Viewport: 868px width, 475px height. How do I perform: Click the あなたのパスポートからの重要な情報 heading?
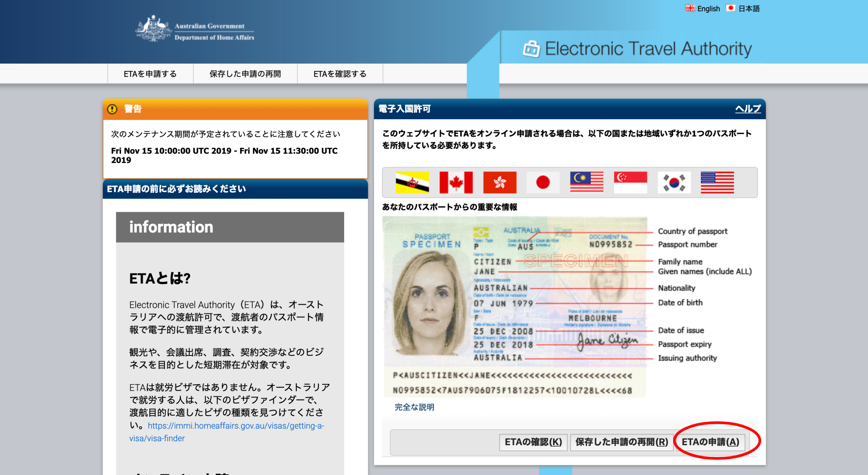pos(450,207)
